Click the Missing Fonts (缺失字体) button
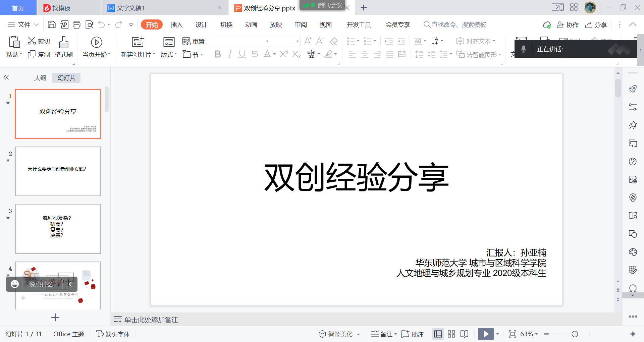 pos(113,334)
